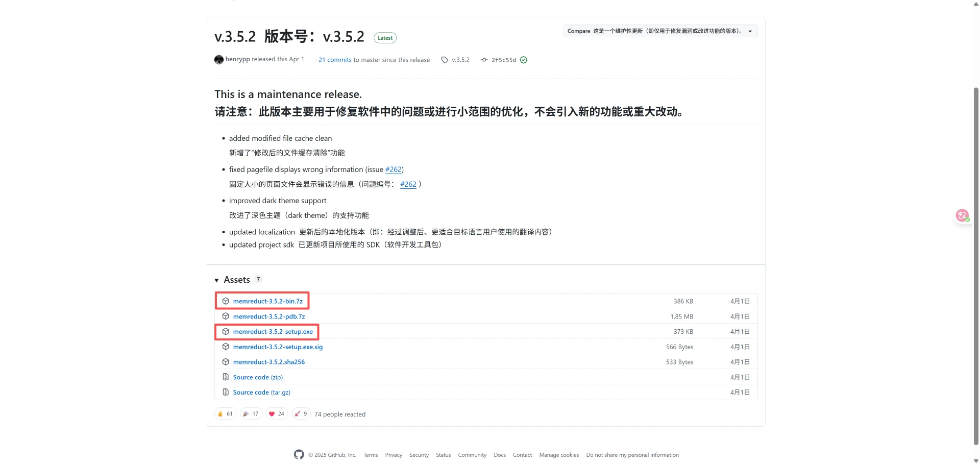Click the v.3.5.2 release title heading
Viewport: 980px width, 465px height.
coord(289,37)
